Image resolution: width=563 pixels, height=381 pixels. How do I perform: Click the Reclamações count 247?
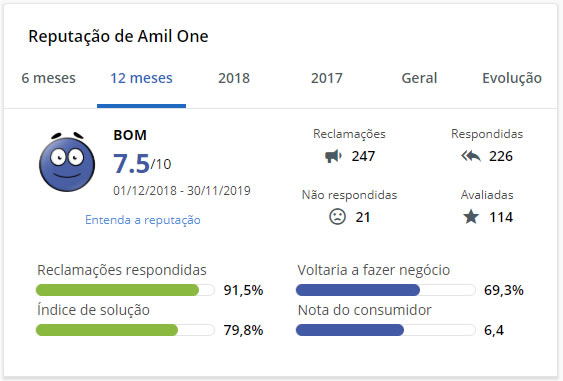[363, 156]
